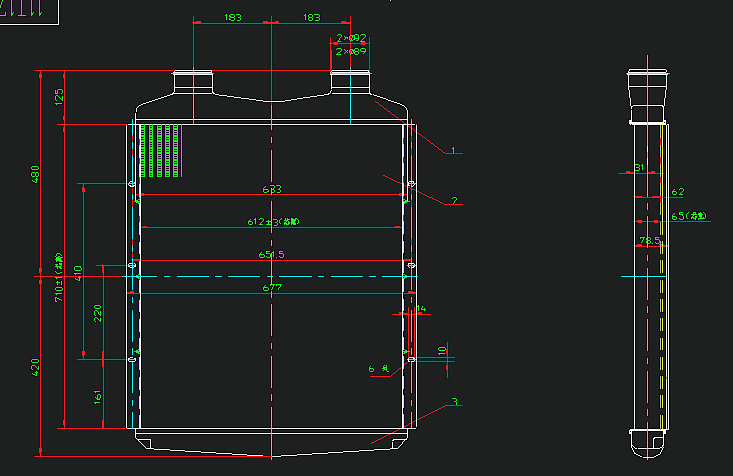
Task: Click the 677 width dimension text
Action: [271, 288]
